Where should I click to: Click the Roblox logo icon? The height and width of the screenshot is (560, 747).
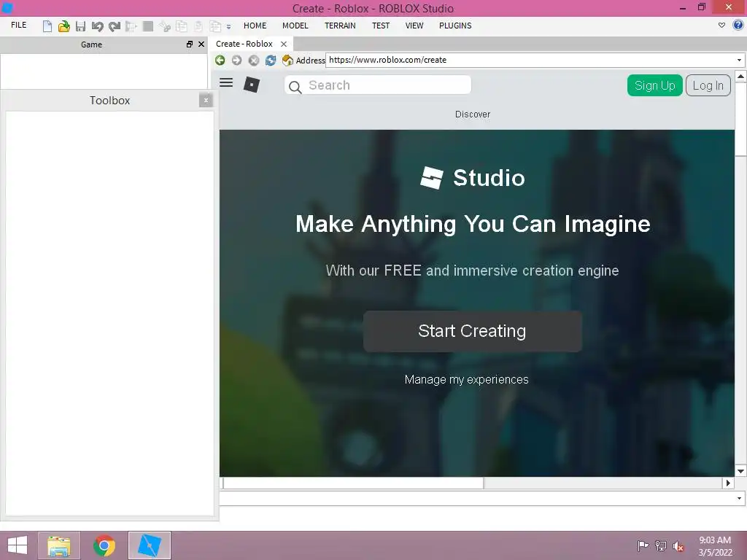(x=252, y=85)
